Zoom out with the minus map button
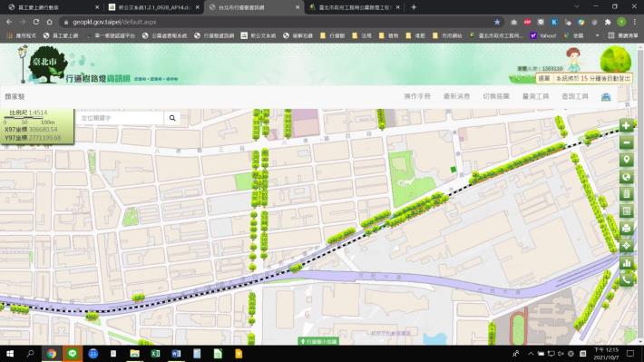The width and height of the screenshot is (644, 362). pos(626,143)
